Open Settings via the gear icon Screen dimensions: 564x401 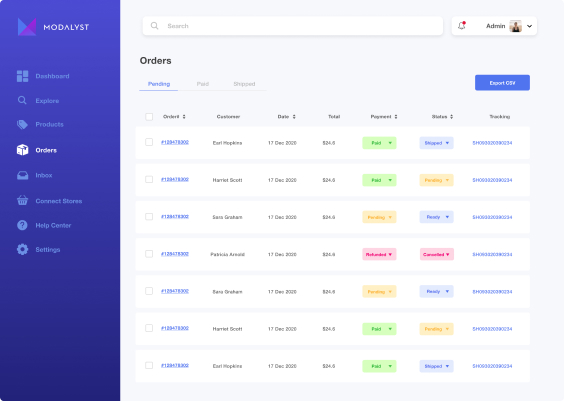pyautogui.click(x=22, y=249)
